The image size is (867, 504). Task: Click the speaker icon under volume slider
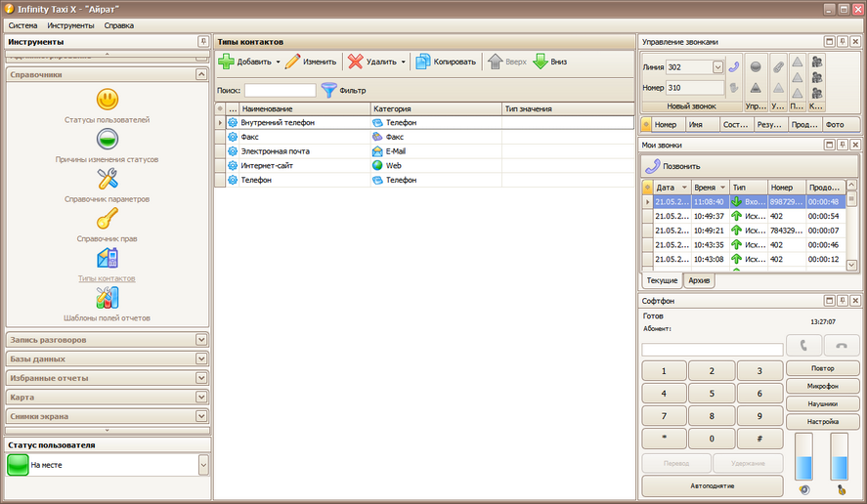click(x=804, y=489)
